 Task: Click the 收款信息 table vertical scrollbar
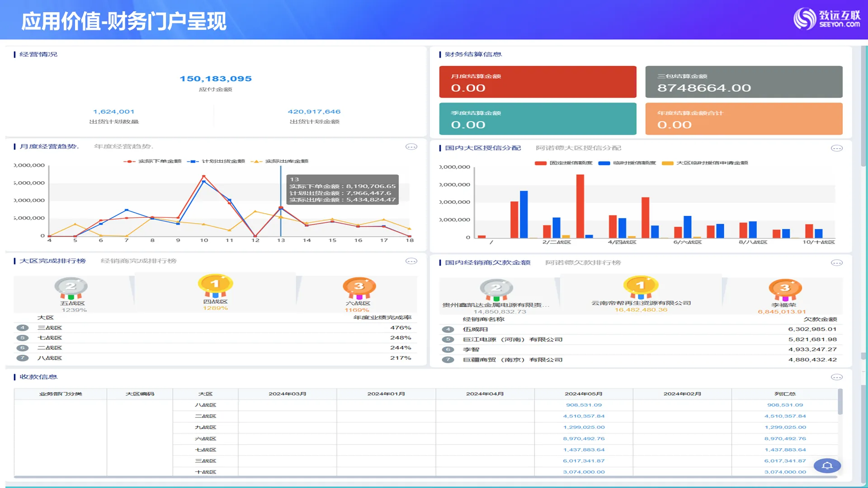(840, 402)
